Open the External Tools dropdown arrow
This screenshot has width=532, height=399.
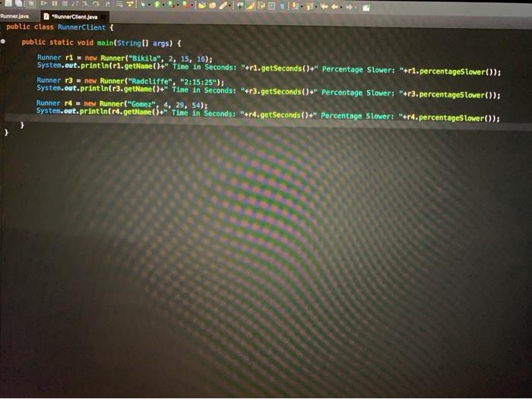(x=192, y=5)
